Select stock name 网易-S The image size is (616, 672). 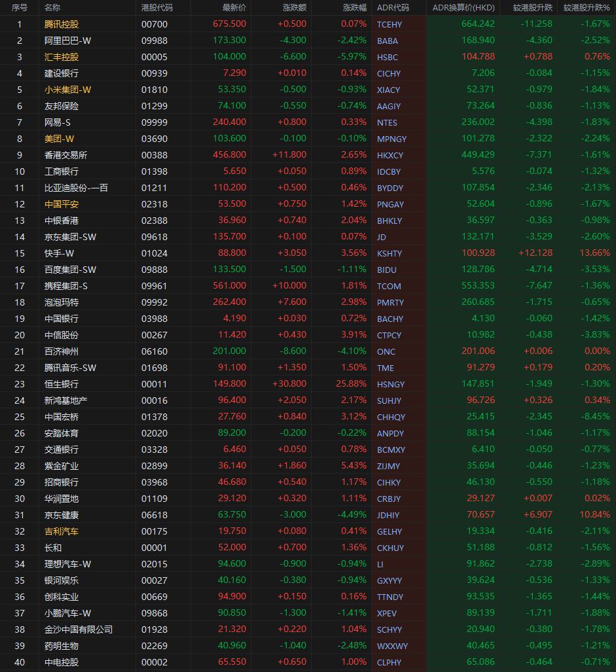(58, 122)
